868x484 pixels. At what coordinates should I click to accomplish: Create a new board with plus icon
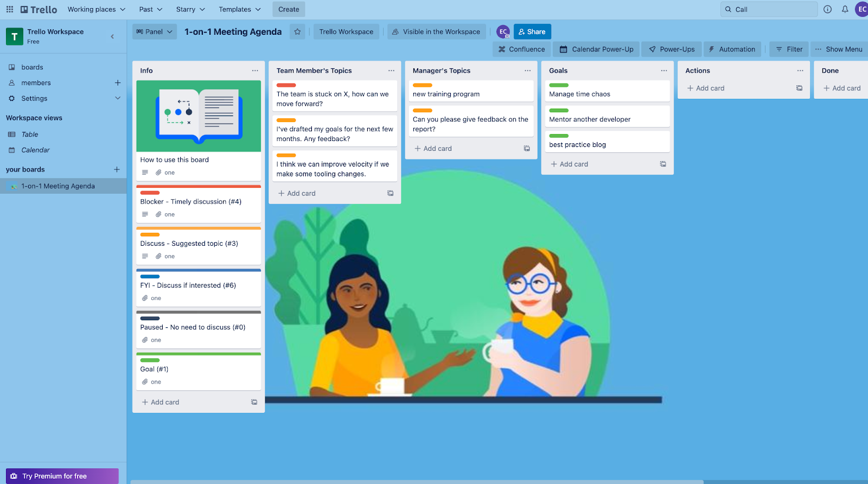(x=117, y=169)
